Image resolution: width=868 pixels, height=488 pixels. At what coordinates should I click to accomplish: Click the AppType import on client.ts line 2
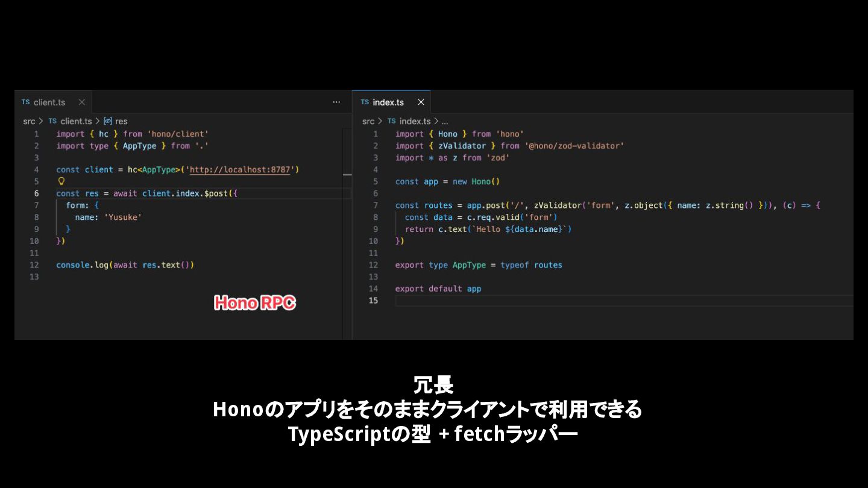[x=139, y=146]
